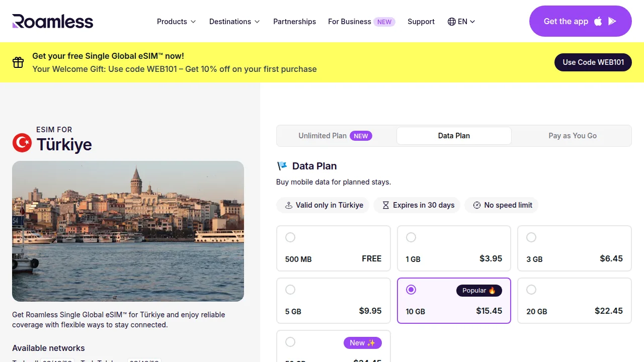
Task: Switch to the Unlimited Plan tab
Action: 336,136
